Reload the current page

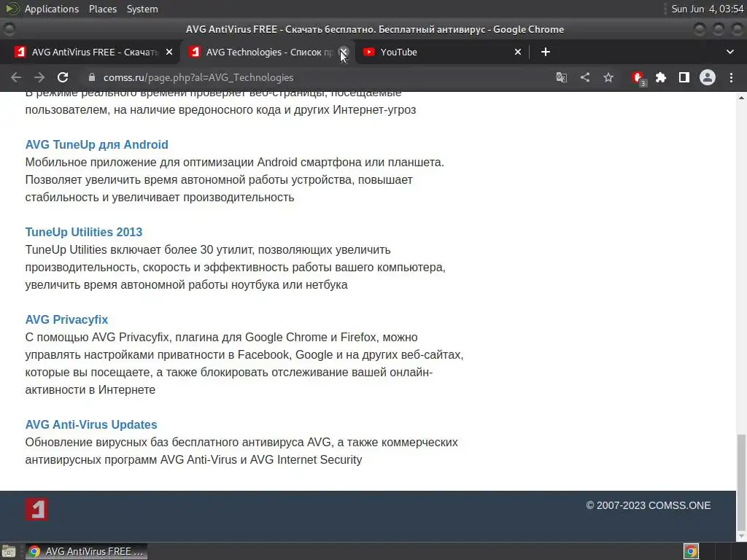63,77
